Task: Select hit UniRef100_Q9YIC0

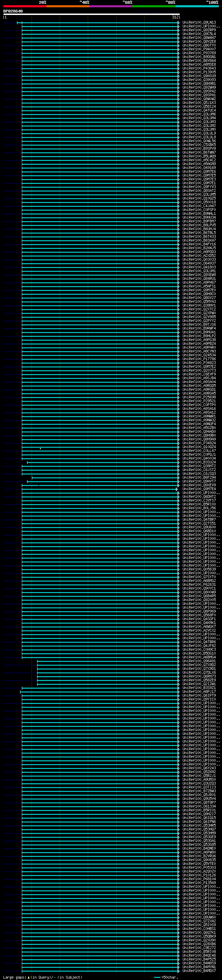Action: pos(199,699)
